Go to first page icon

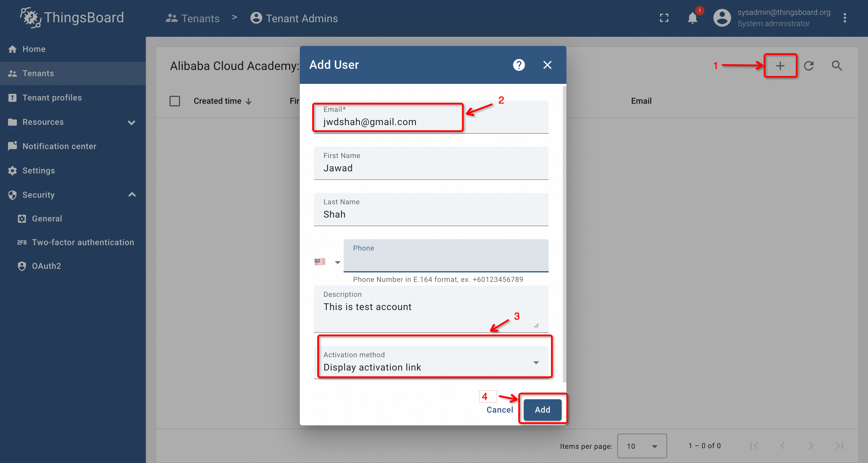tap(754, 446)
